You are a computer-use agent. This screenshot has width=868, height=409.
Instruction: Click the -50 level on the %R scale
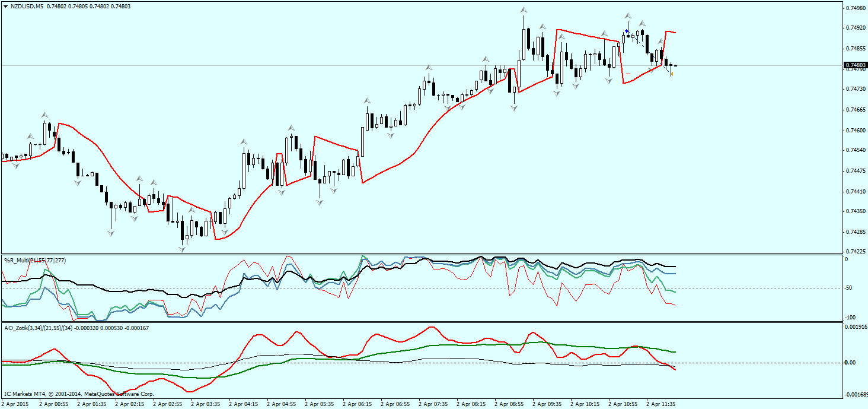pos(848,288)
